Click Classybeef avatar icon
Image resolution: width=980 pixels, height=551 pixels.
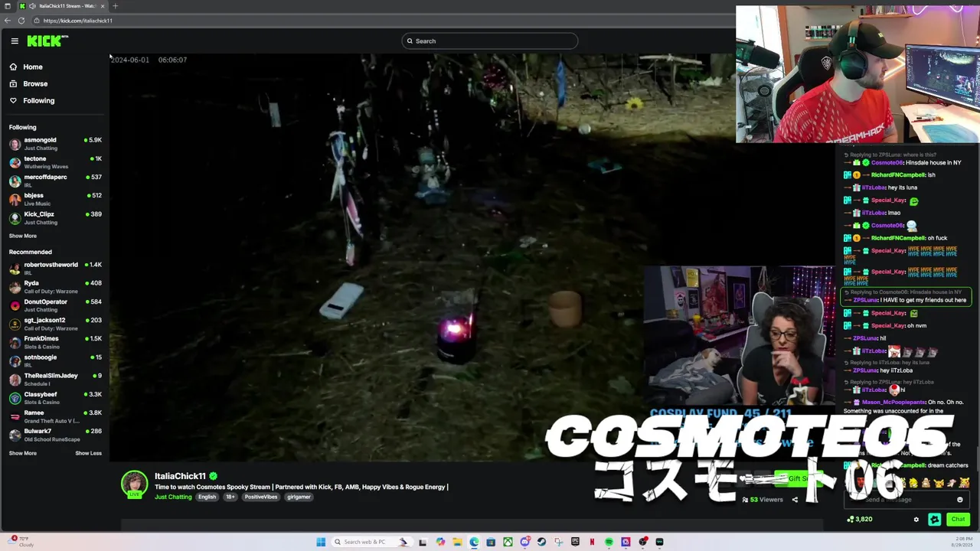15,398
